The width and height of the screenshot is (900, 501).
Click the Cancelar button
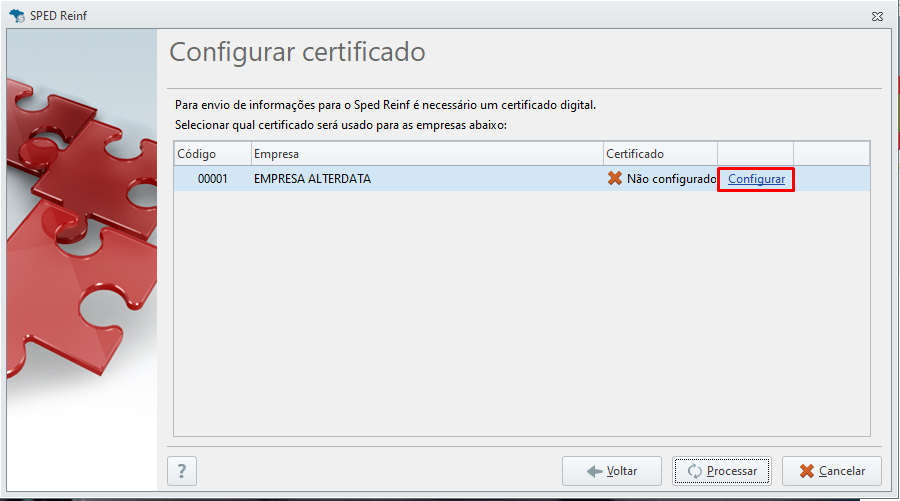[x=832, y=471]
